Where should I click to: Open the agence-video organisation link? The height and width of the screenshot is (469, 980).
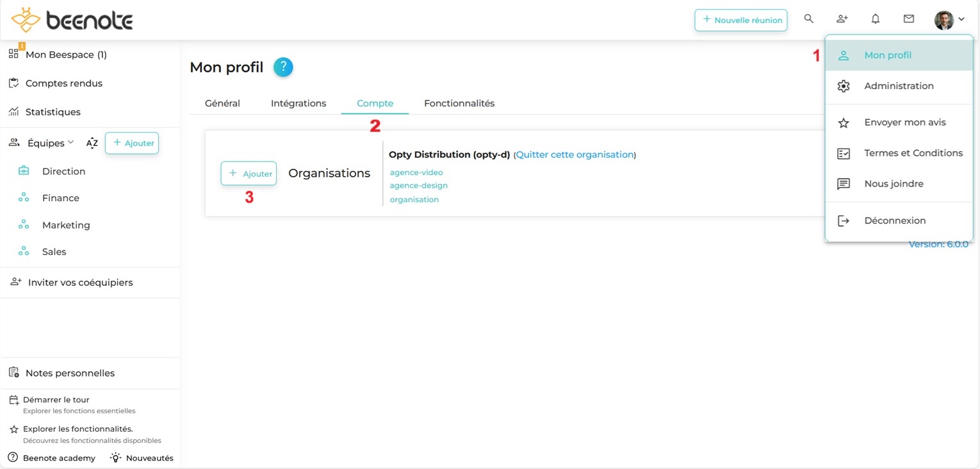click(x=416, y=172)
